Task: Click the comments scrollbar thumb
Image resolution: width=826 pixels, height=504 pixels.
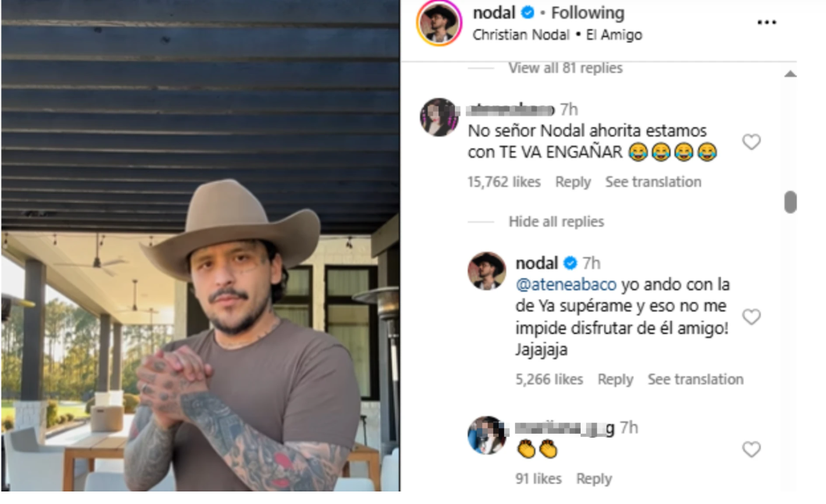Action: (x=790, y=202)
